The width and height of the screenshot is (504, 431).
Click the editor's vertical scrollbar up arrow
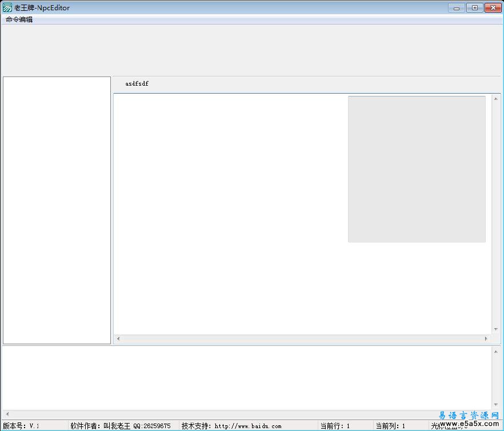495,99
